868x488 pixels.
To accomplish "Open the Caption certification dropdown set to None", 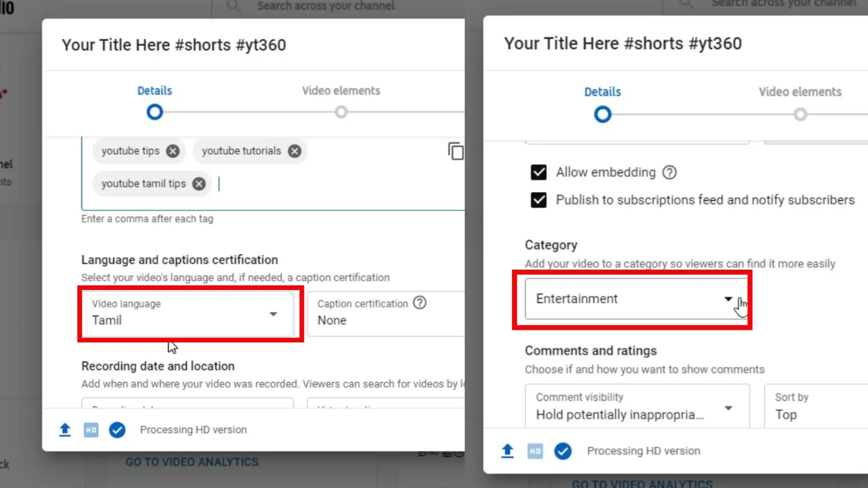I will 386,313.
